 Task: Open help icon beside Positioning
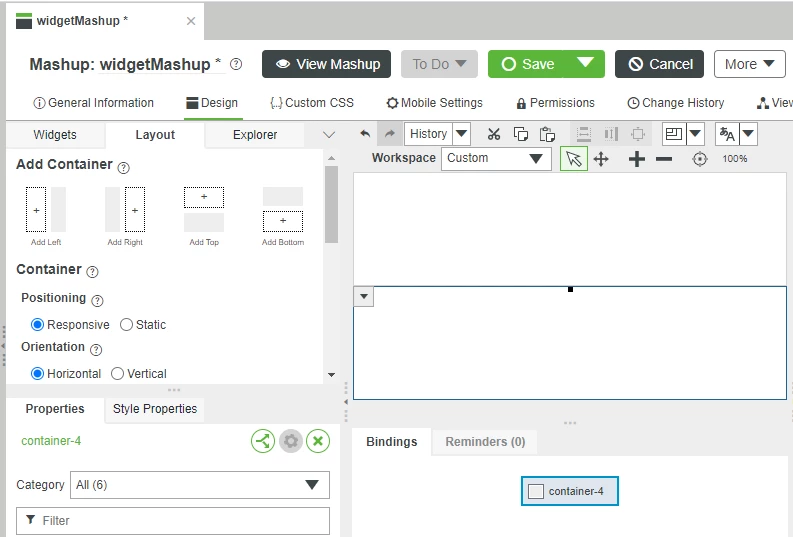click(x=97, y=301)
